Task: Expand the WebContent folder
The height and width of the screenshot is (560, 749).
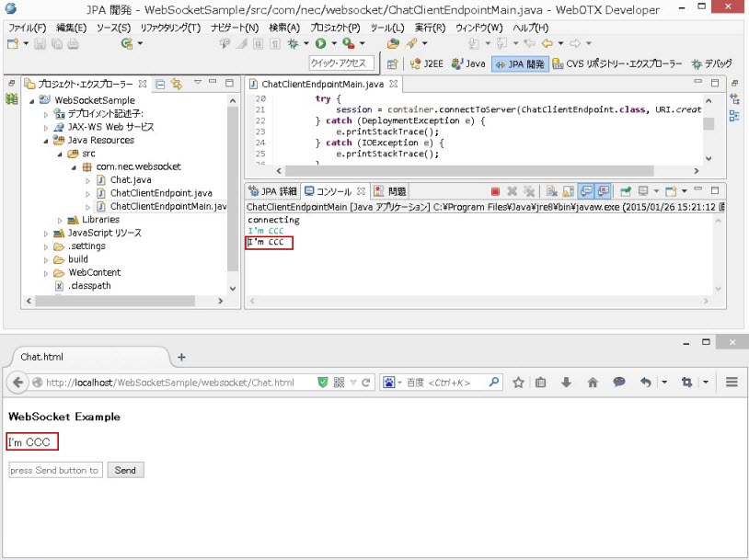Action: [46, 272]
